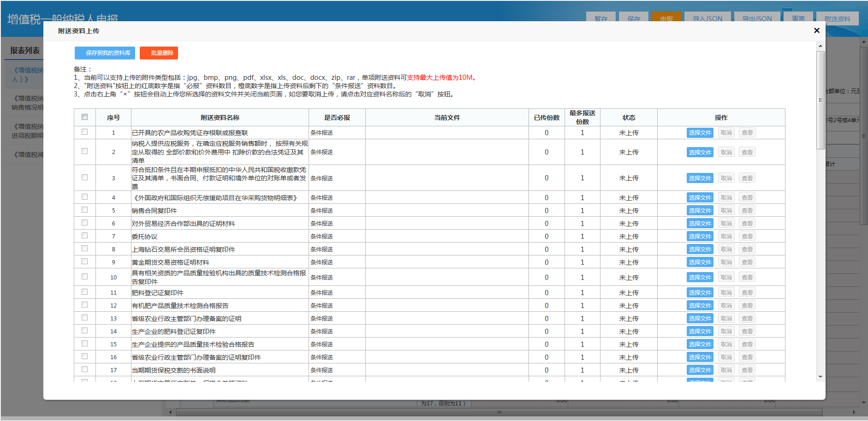The image size is (868, 421).
Task: Click 是否必报 column header
Action: coord(337,118)
